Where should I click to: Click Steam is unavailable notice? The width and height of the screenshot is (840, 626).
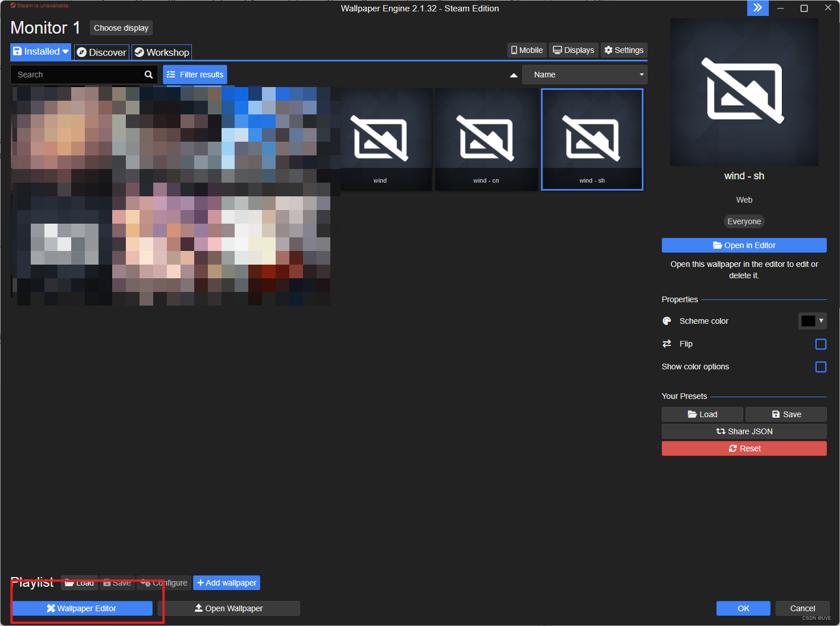[x=40, y=5]
